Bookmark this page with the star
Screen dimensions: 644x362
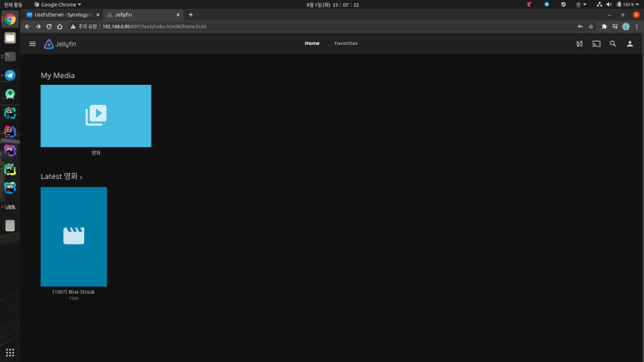[x=591, y=27]
